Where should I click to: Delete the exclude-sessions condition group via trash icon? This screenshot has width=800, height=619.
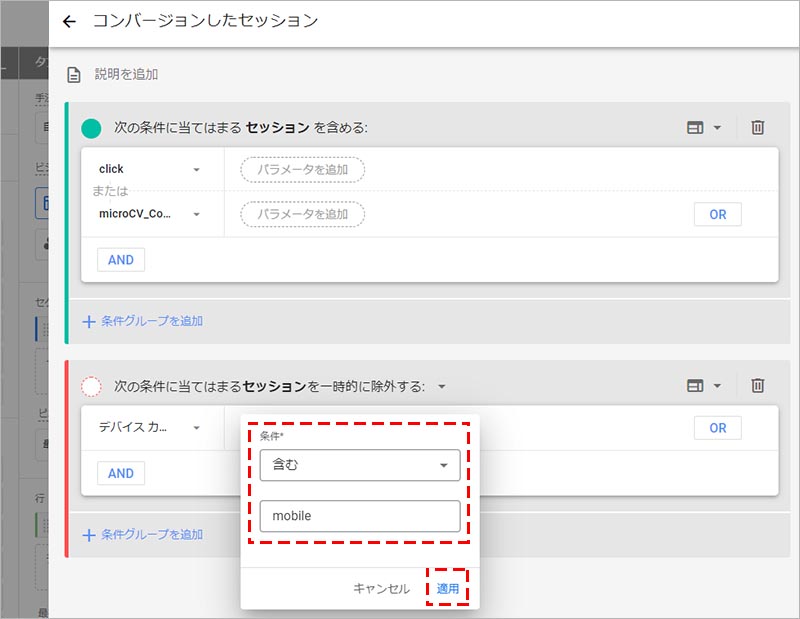pos(758,385)
